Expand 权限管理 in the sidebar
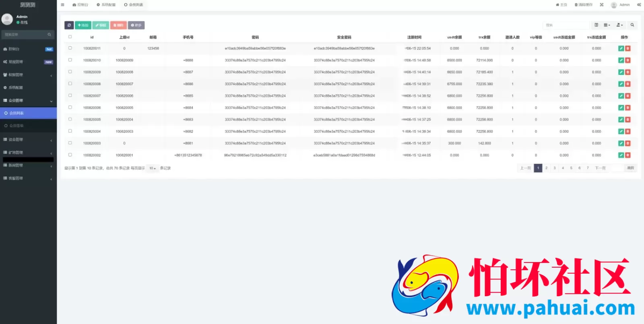Image resolution: width=644 pixels, height=324 pixels. pyautogui.click(x=28, y=75)
